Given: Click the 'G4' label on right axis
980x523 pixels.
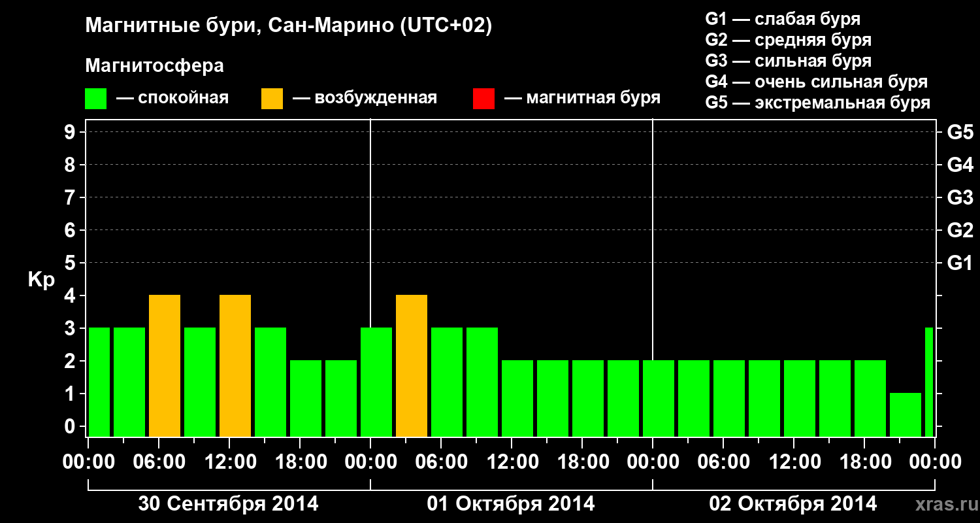Looking at the screenshot, I should tap(960, 165).
